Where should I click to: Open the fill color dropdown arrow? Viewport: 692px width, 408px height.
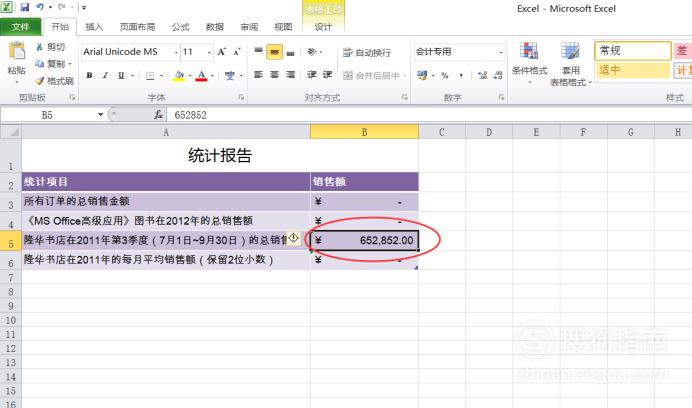coord(190,76)
